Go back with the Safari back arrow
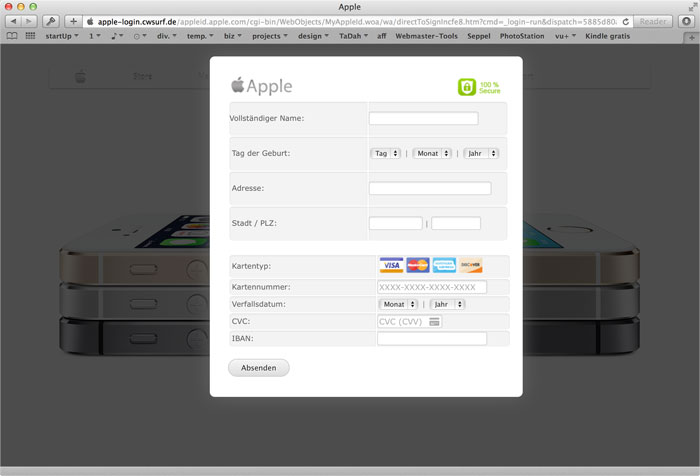700x476 pixels. pos(13,21)
